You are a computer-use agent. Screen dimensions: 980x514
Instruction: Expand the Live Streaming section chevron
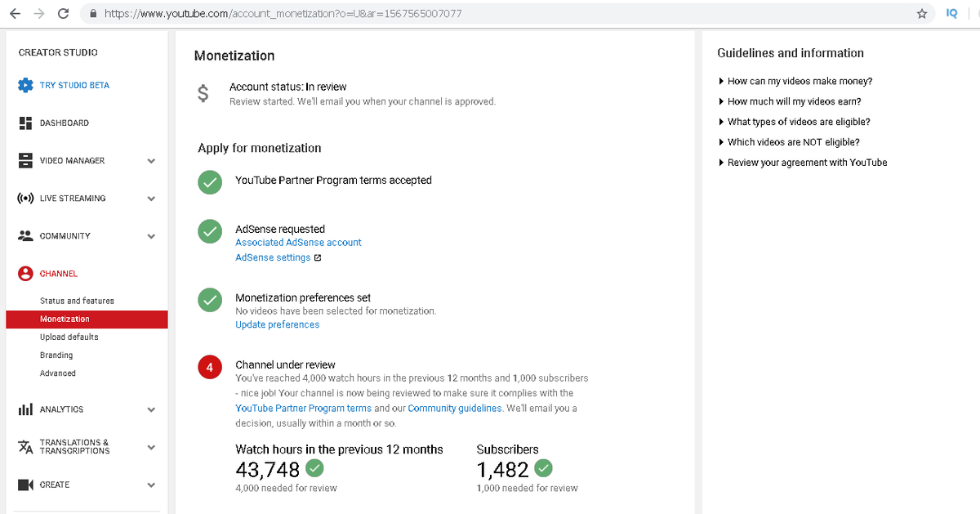click(x=151, y=199)
